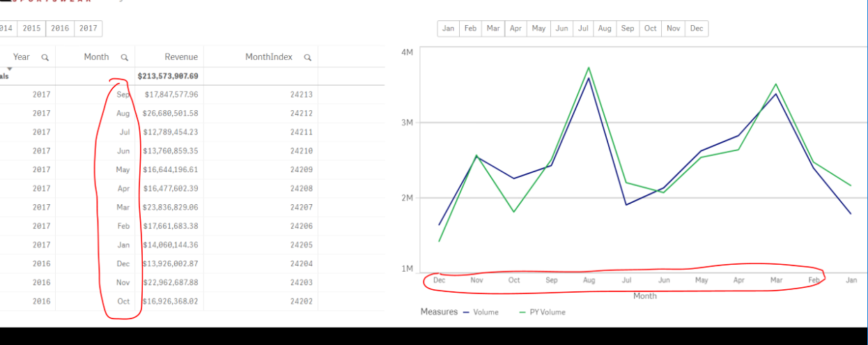Screen dimensions: 868x345
Task: Click the Month axis title under the chart
Action: (x=645, y=296)
